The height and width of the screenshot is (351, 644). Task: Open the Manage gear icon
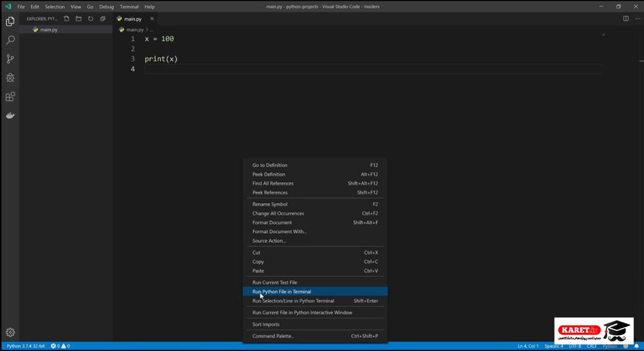(x=10, y=332)
